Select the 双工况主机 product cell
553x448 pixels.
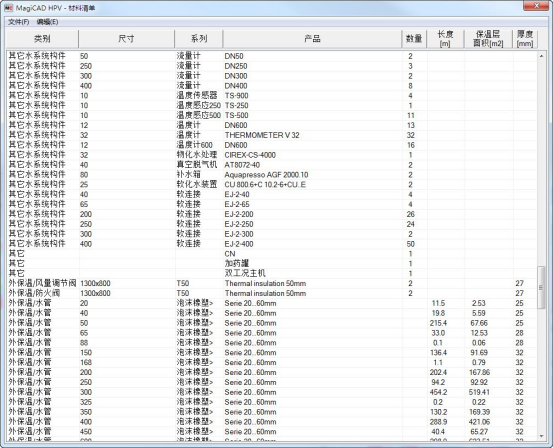point(245,273)
